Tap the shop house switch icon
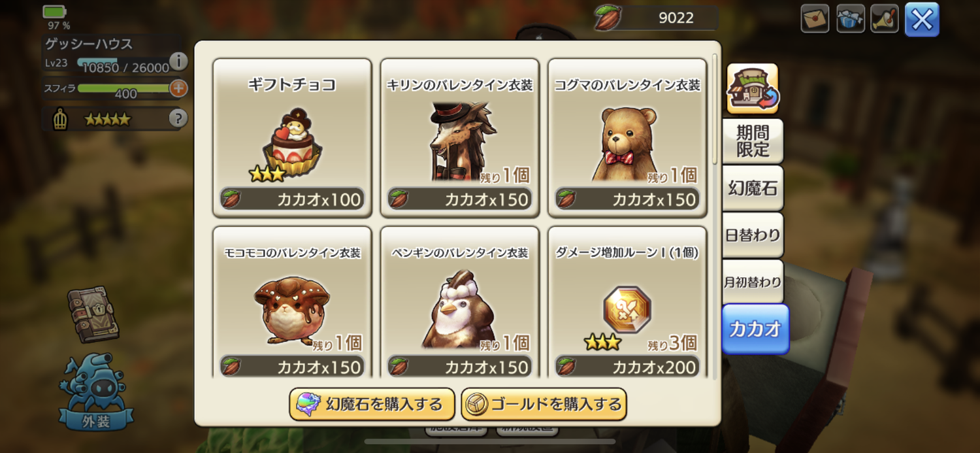 753,88
